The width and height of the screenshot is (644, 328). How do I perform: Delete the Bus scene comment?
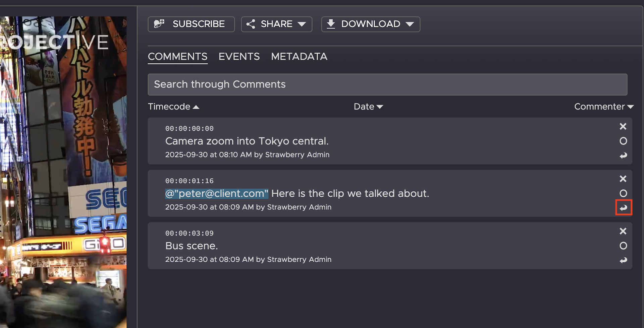(623, 231)
